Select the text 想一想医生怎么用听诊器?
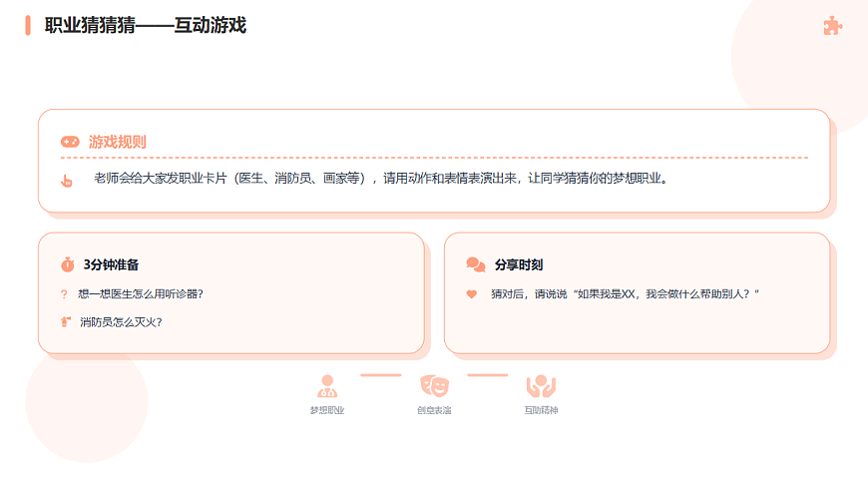The width and height of the screenshot is (868, 488). 141,294
